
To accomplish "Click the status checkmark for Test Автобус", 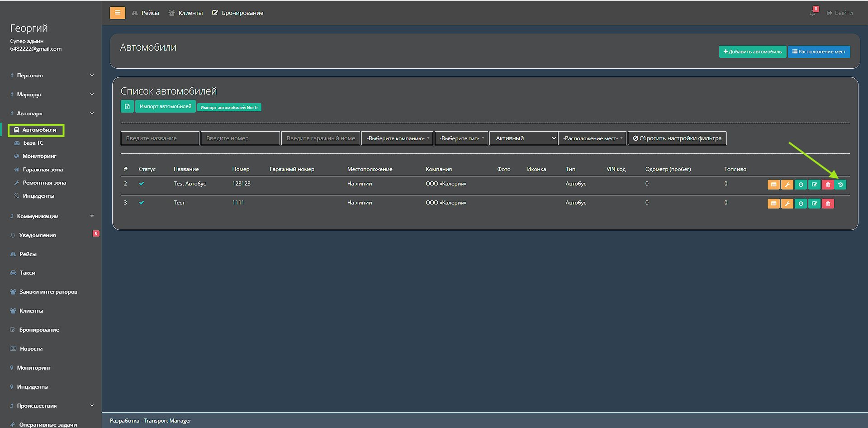I will 142,184.
